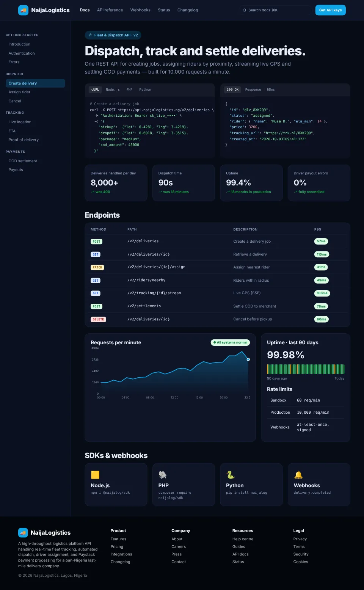
Task: Open Cancel page in sidebar
Action: pyautogui.click(x=35, y=101)
